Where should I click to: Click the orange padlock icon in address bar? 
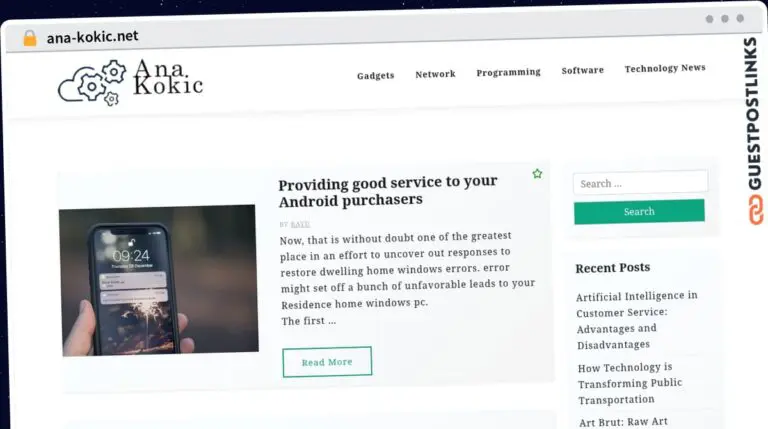click(30, 38)
